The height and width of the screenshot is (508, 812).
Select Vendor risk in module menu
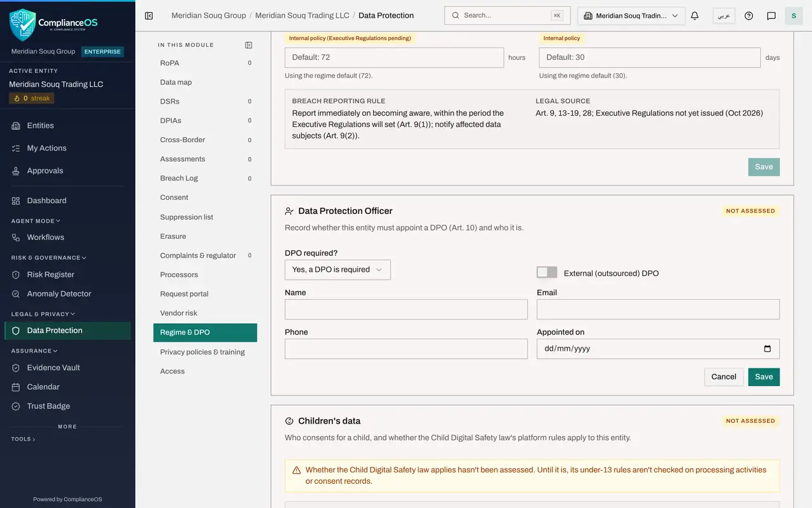[x=205, y=313]
